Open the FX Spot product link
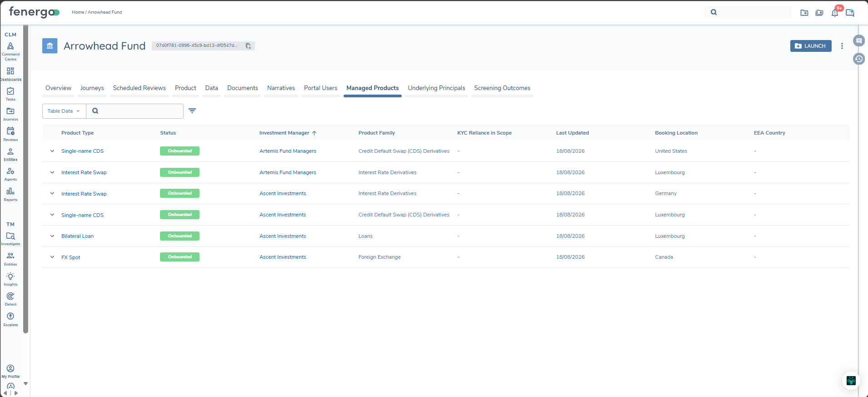868x397 pixels. point(71,257)
